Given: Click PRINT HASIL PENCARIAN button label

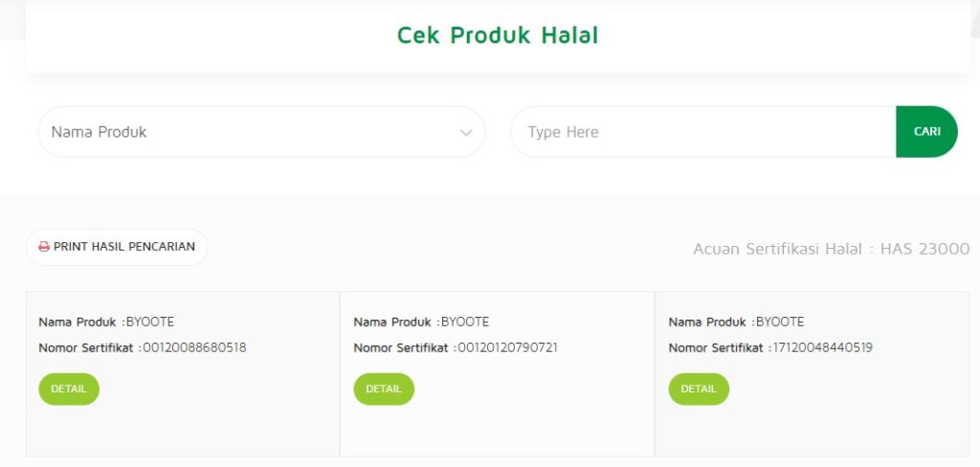Looking at the screenshot, I should [x=124, y=246].
